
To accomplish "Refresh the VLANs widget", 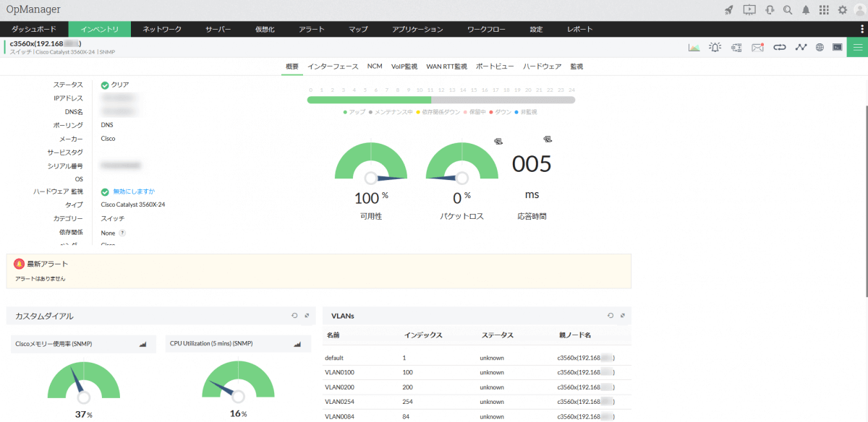I will click(x=610, y=316).
